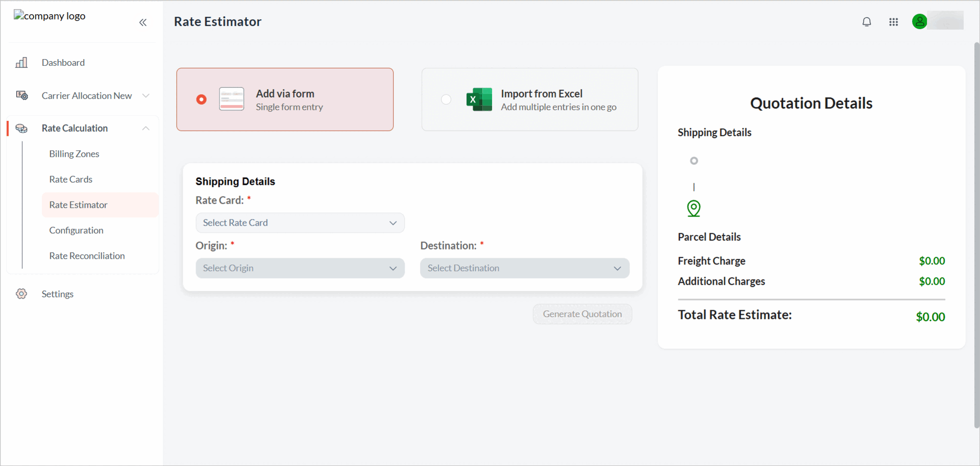The image size is (980, 466).
Task: Click the Carrier Allocation New label
Action: (x=87, y=95)
